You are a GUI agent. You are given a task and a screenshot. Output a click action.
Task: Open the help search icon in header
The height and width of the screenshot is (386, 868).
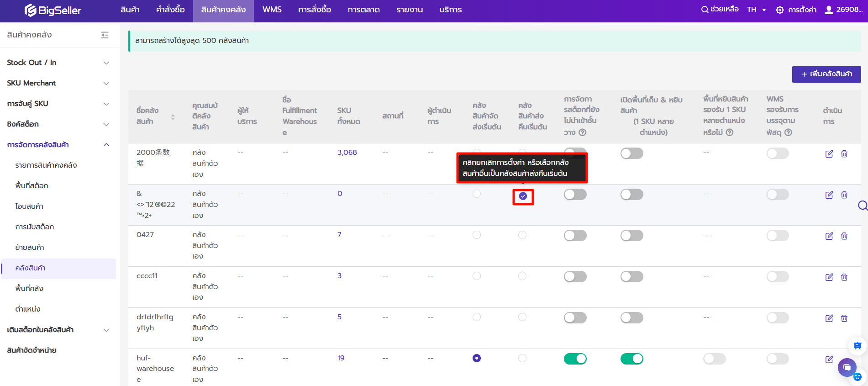coord(705,10)
